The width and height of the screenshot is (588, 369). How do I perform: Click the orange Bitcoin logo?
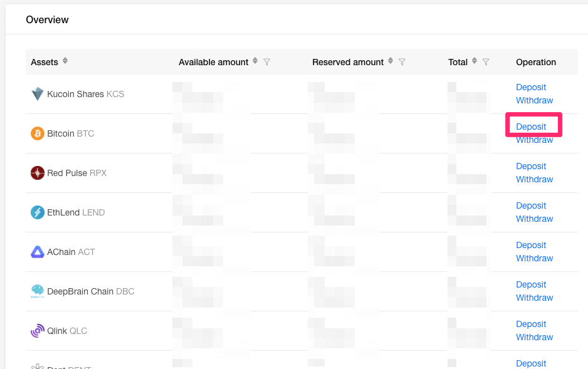click(x=38, y=133)
